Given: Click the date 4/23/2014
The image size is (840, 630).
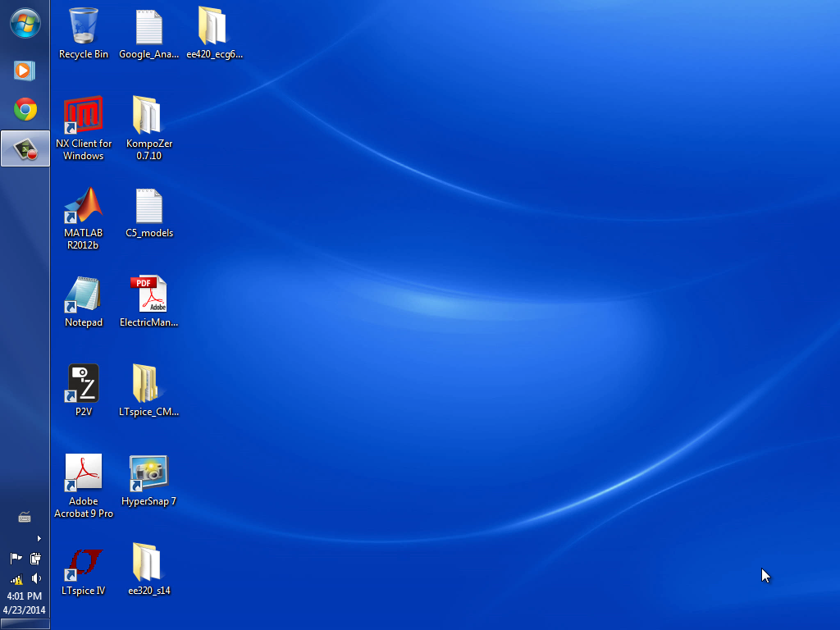Looking at the screenshot, I should (x=24, y=609).
